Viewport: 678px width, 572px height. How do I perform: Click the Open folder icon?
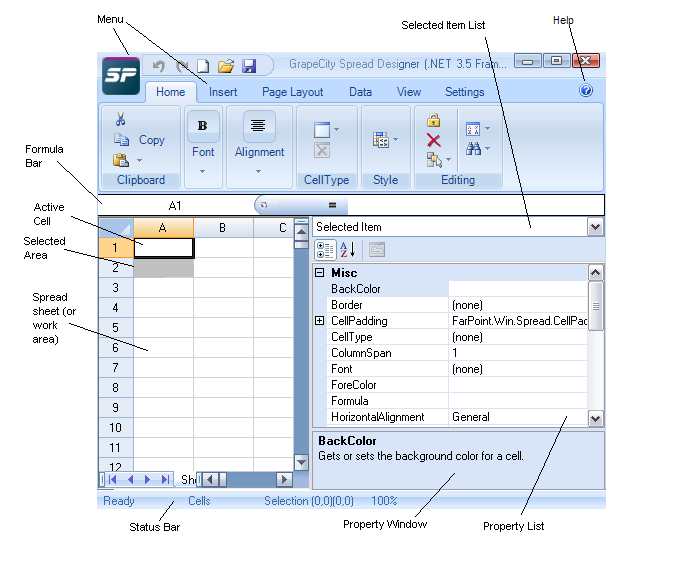(x=226, y=66)
